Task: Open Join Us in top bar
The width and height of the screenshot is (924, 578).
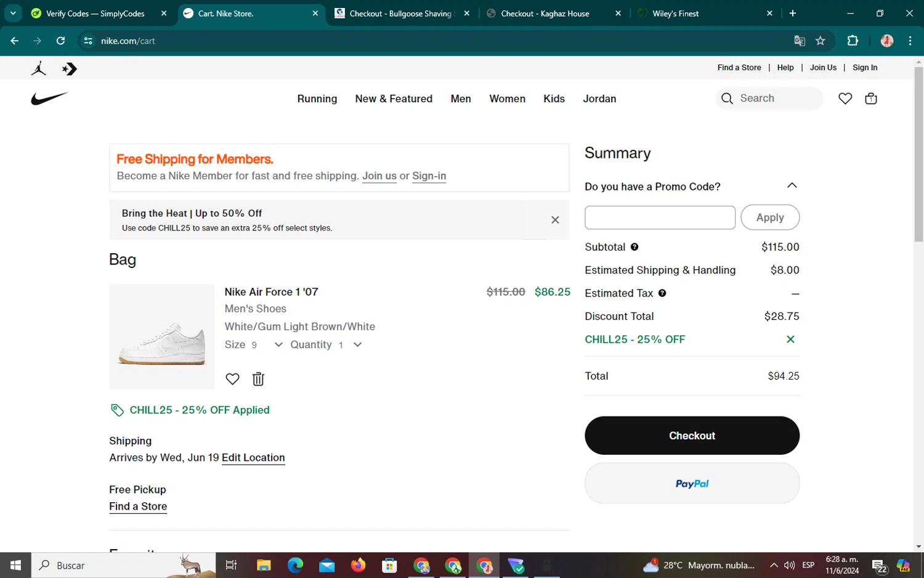Action: 823,68
